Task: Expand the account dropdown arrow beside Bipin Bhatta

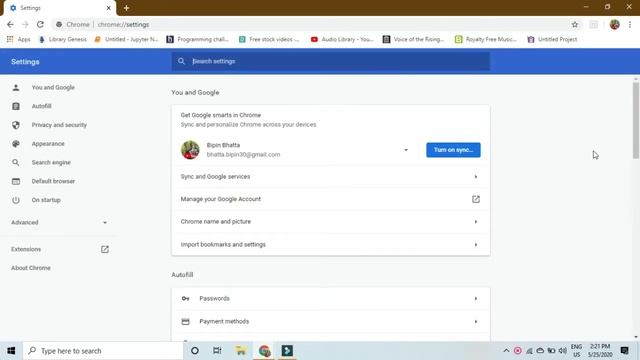Action: tap(406, 150)
